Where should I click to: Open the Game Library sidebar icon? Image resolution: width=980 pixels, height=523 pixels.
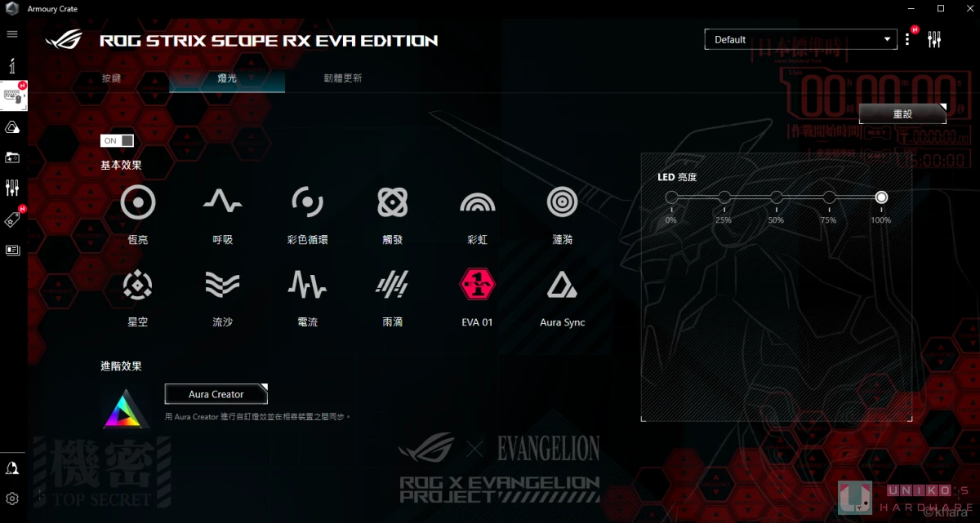tap(12, 157)
